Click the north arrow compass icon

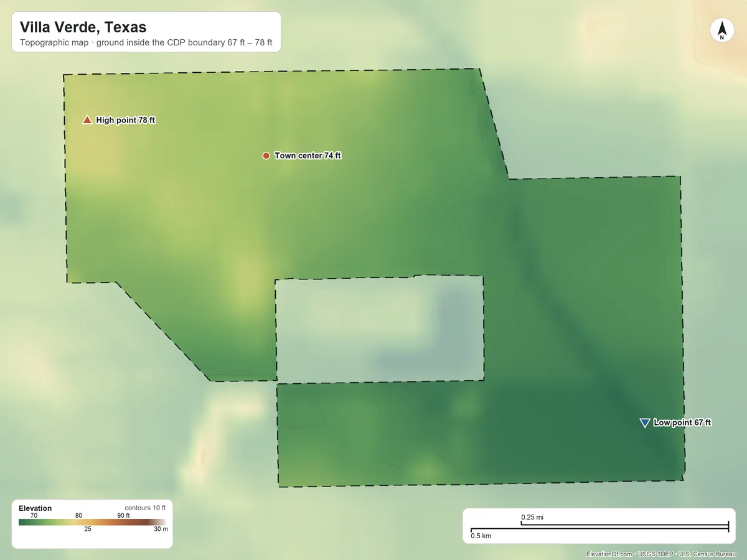tap(721, 30)
